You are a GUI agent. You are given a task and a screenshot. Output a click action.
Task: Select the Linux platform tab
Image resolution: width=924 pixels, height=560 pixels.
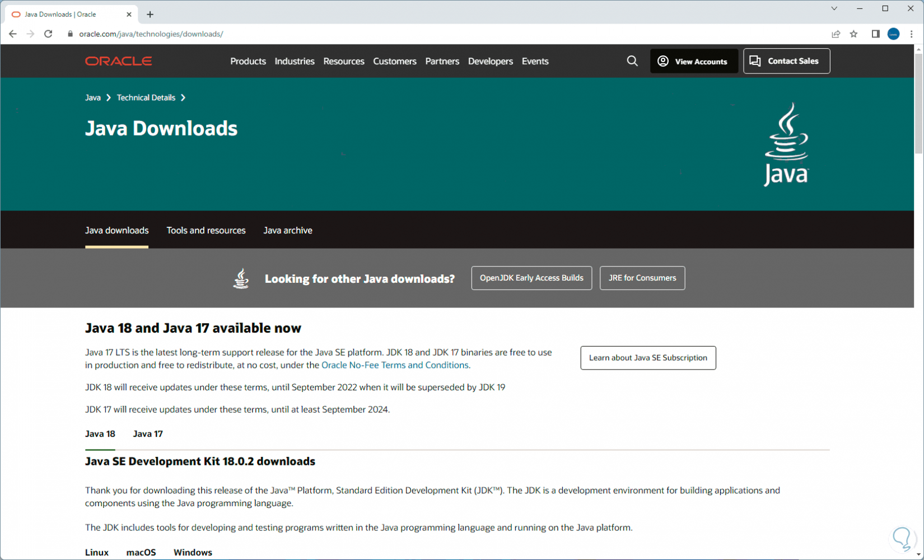[97, 552]
